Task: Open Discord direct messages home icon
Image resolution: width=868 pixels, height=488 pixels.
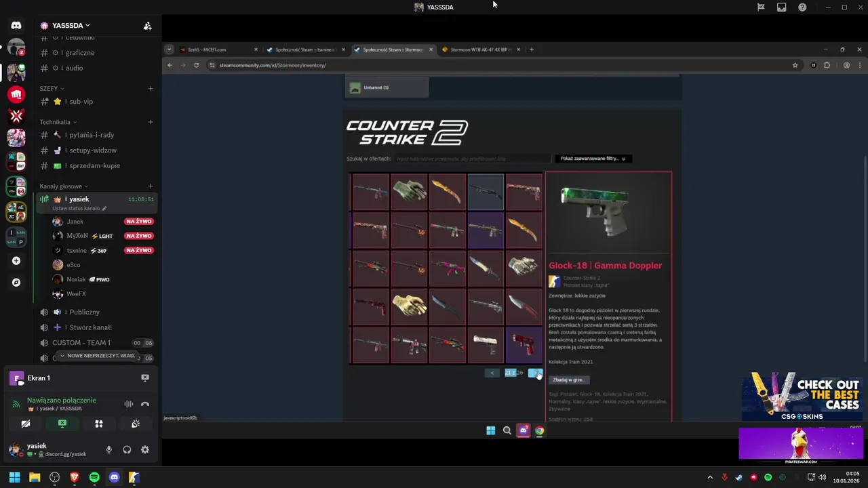Action: click(16, 26)
